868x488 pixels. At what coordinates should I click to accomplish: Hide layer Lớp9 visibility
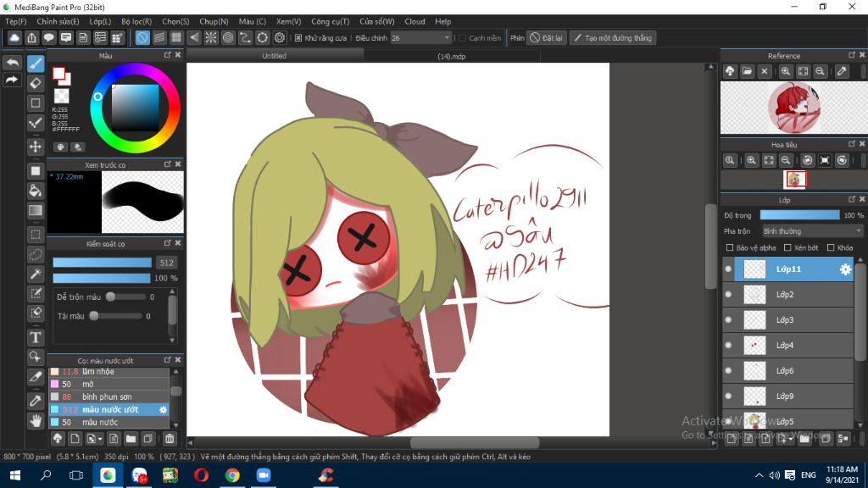pos(728,396)
